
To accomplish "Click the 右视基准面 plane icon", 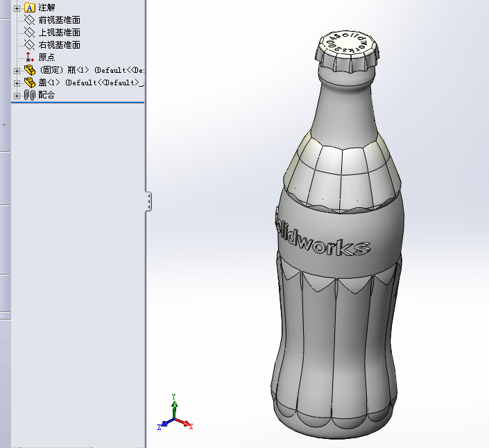I will tap(30, 45).
